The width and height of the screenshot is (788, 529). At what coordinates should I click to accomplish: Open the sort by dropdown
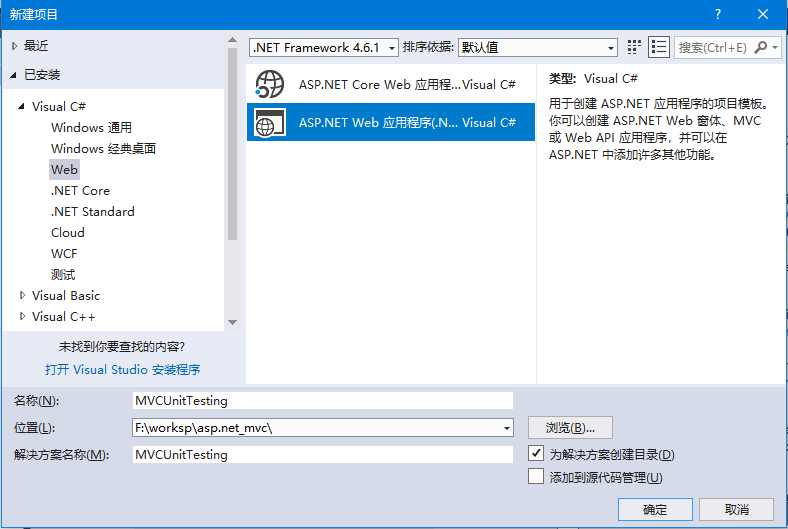[537, 47]
